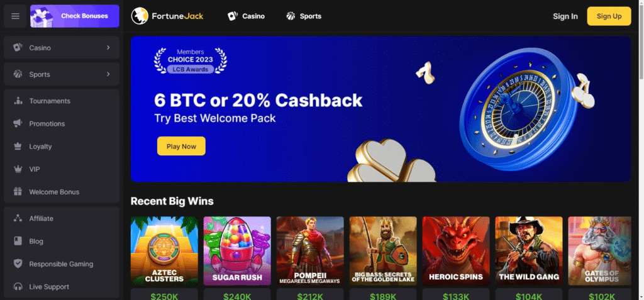The image size is (644, 300).
Task: Switch to Sports in top navigation
Action: pyautogui.click(x=304, y=16)
